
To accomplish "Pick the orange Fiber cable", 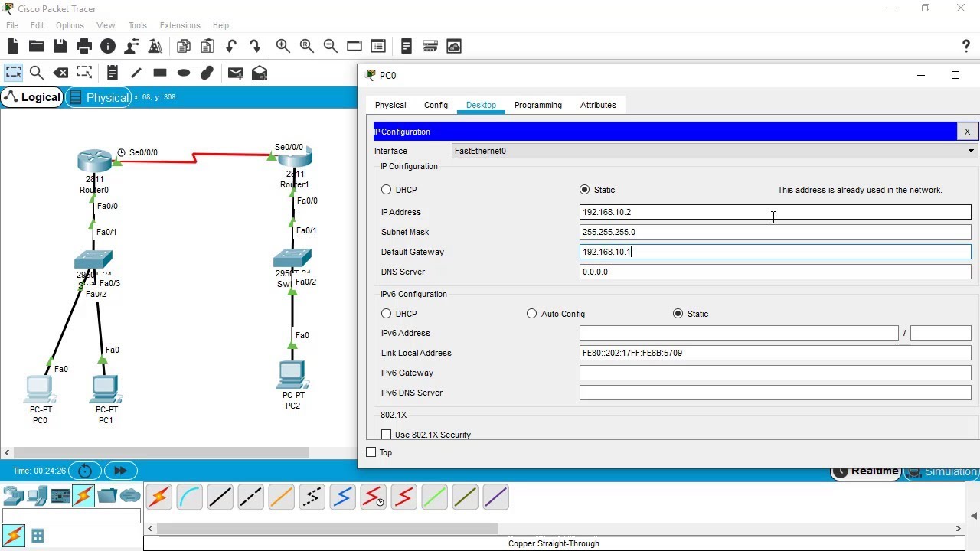I will (281, 497).
